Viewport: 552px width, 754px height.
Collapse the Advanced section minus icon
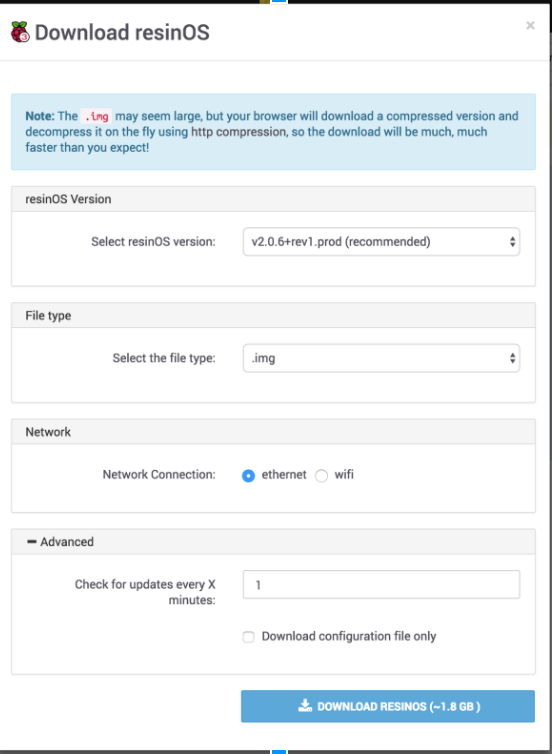pyautogui.click(x=32, y=542)
